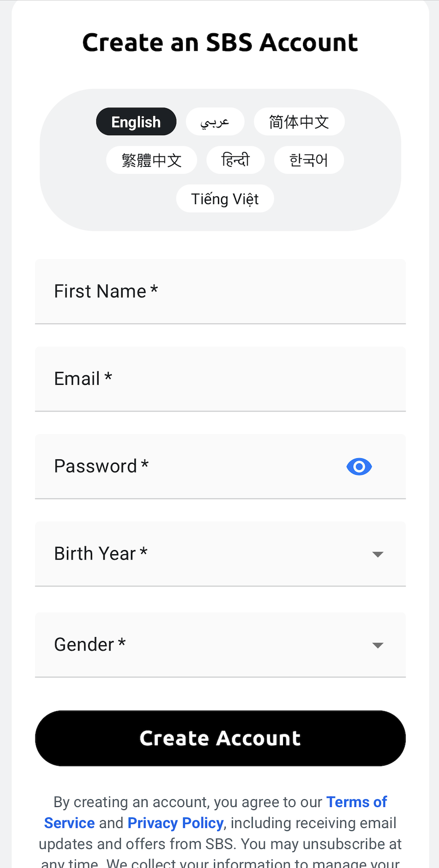Click the agreement disclaimer text paragraph
The image size is (439, 868).
(220, 831)
